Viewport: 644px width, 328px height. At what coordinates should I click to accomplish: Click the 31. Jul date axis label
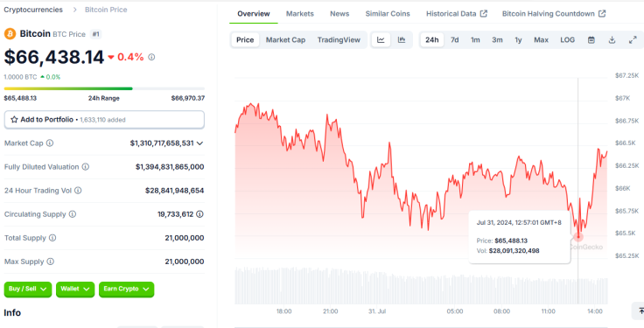[377, 311]
